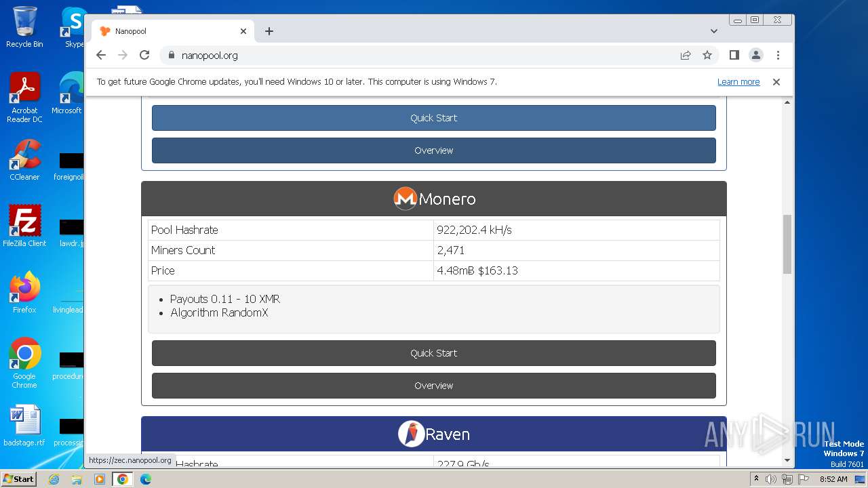Open File Explorer from the taskbar
This screenshot has width=868, height=488.
(77, 479)
